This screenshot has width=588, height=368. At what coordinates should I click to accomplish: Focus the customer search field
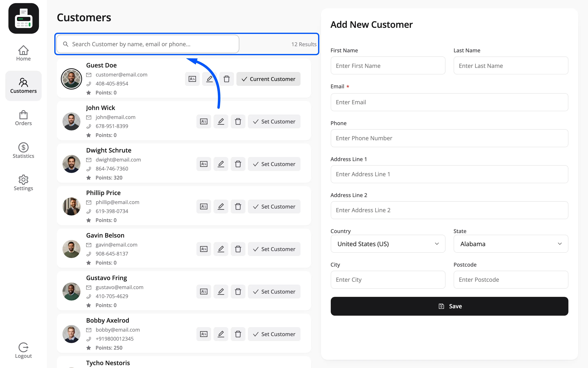pyautogui.click(x=148, y=44)
